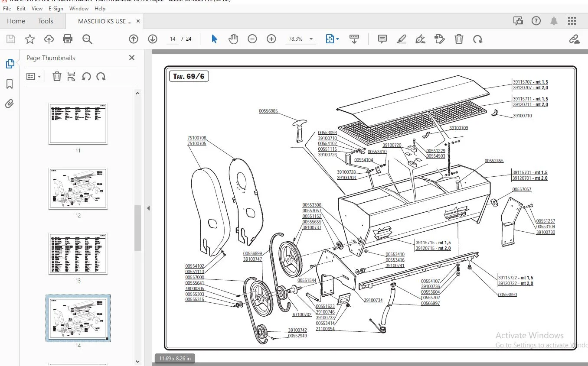Go to previous page arrow
This screenshot has height=366, width=588.
point(134,39)
